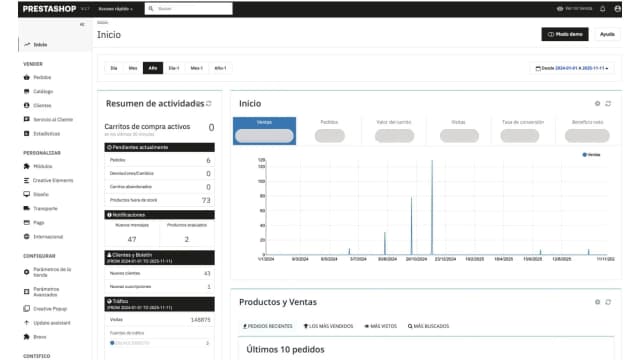Open Catálogo from the sidebar

(x=38, y=91)
